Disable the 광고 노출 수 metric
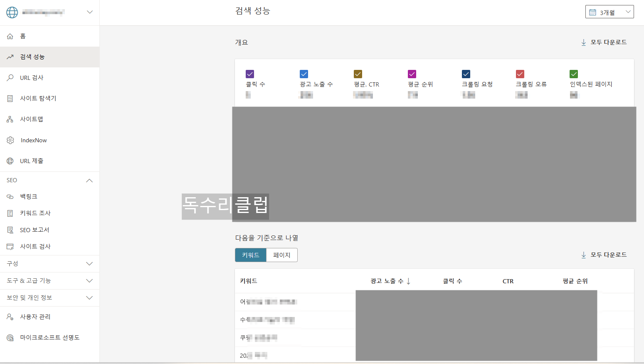 (303, 74)
